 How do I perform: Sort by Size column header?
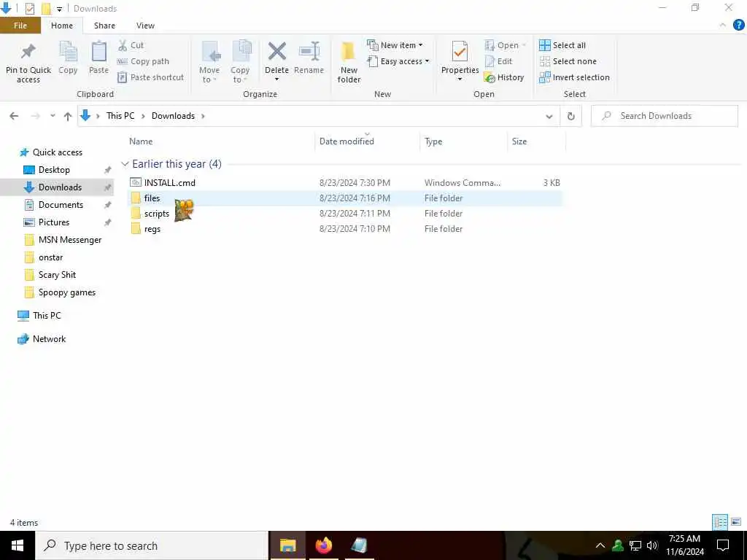pyautogui.click(x=519, y=141)
